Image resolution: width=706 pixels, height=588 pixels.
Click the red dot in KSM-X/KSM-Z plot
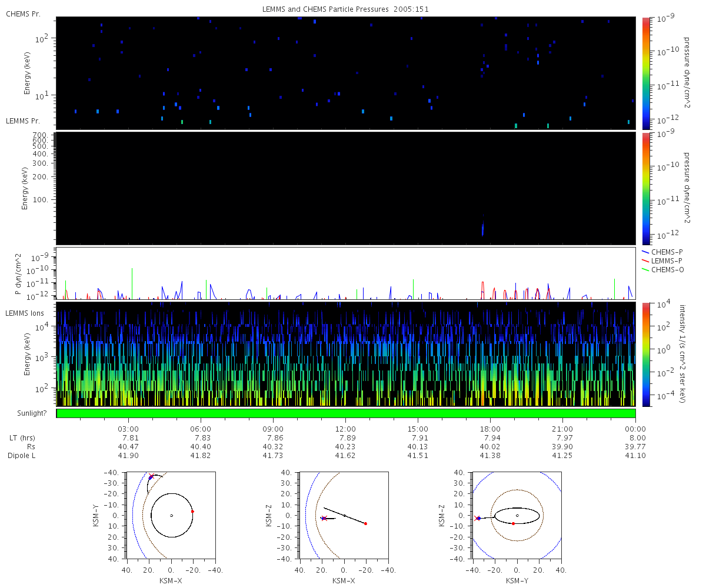coord(365,523)
